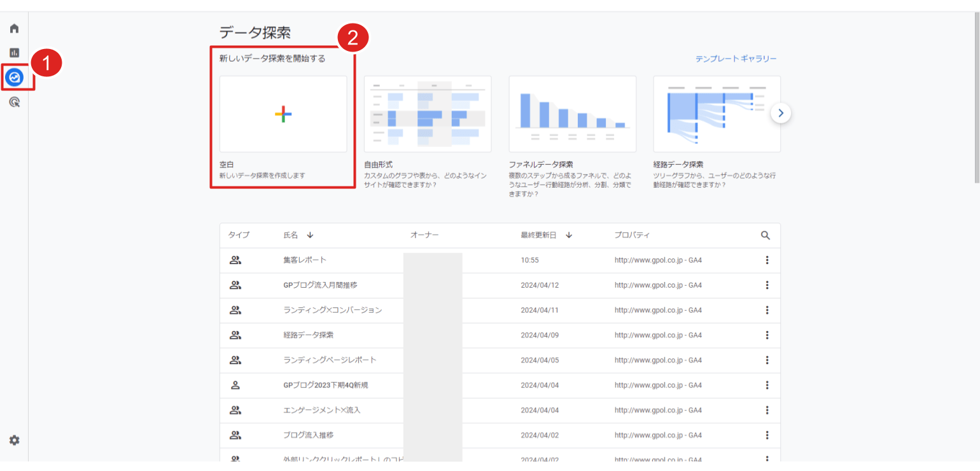The width and height of the screenshot is (980, 471).
Task: Open more options for エンゲージメント×流入 row
Action: click(767, 410)
